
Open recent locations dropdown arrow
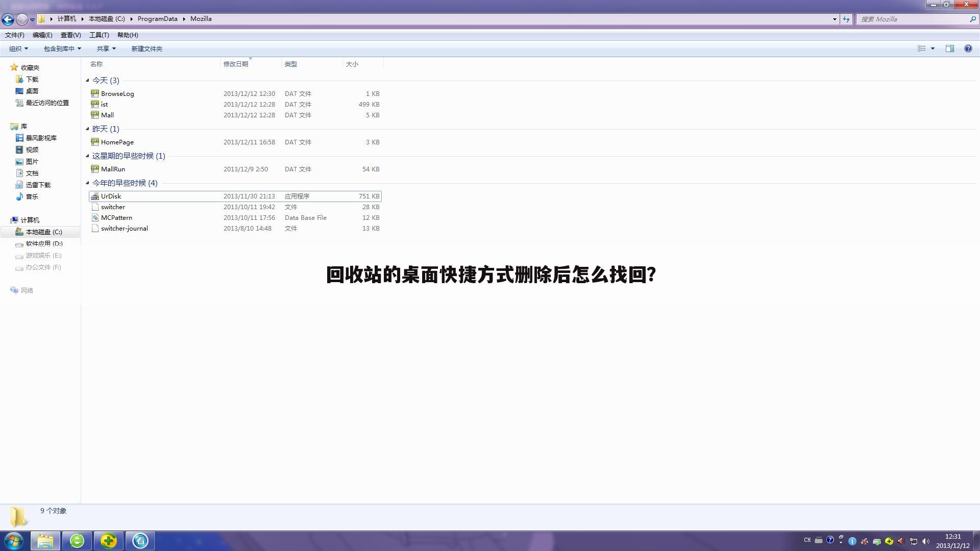tap(32, 19)
